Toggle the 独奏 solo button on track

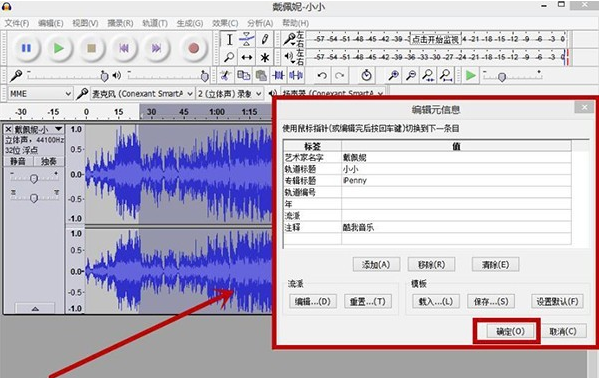coord(49,161)
